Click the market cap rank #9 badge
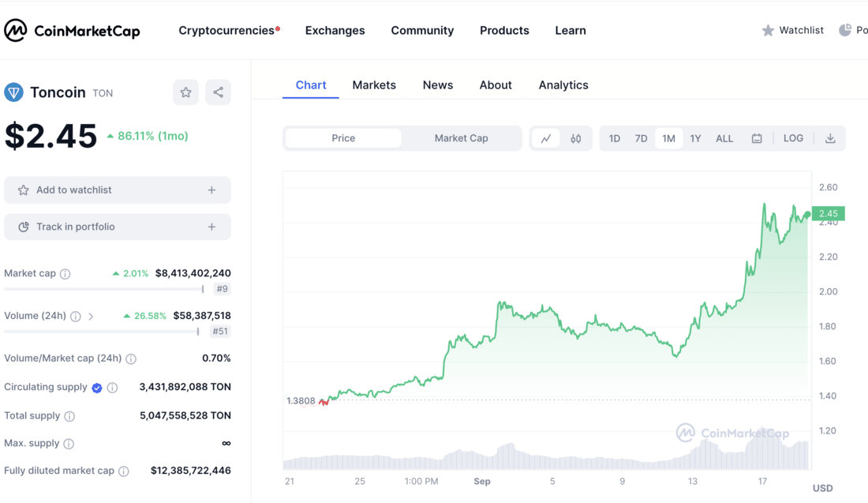The image size is (868, 503). coord(222,289)
